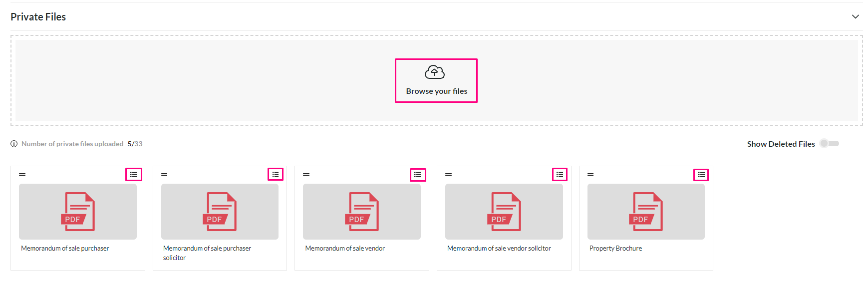Click file name 'Memorandum of sale vendor'
The height and width of the screenshot is (297, 868).
(345, 248)
